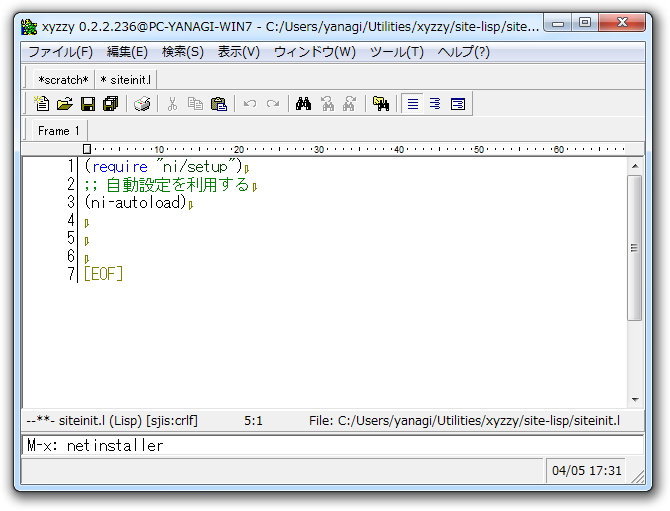Image resolution: width=670 pixels, height=511 pixels.
Task: Open the ウィンドウ(W) menu
Action: coord(314,52)
